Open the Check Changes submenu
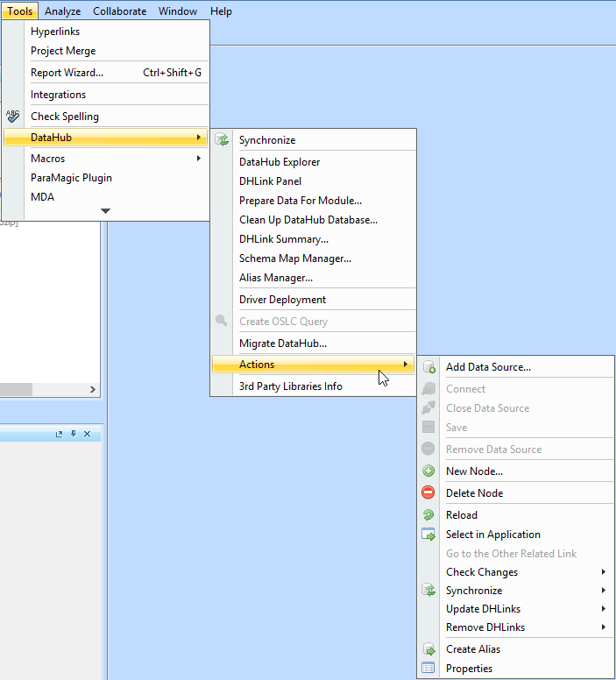This screenshot has width=616, height=680. pos(604,572)
